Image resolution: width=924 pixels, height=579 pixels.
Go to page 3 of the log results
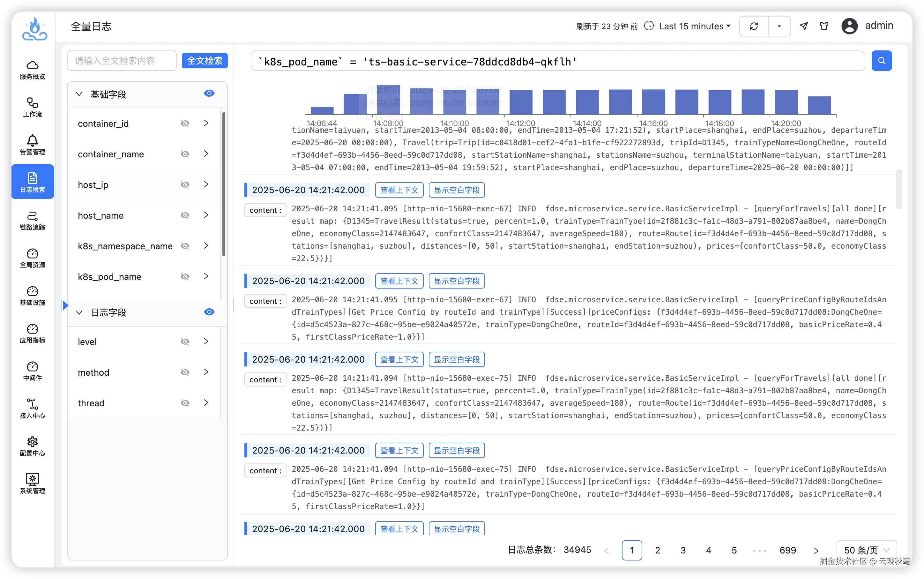pyautogui.click(x=683, y=550)
